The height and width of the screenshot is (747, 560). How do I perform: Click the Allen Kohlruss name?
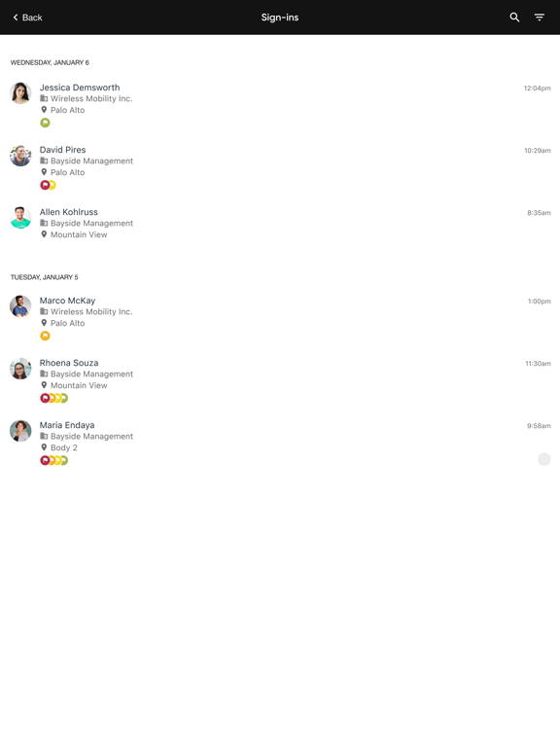click(x=69, y=212)
